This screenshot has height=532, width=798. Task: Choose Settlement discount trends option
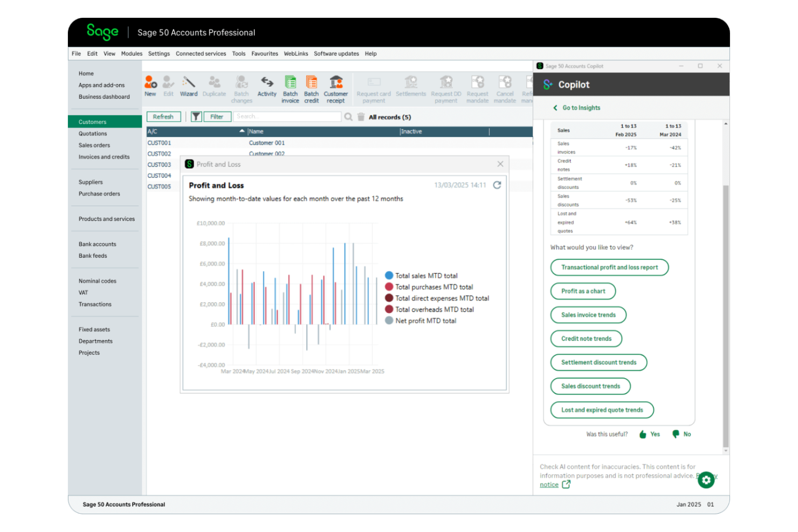pyautogui.click(x=598, y=362)
